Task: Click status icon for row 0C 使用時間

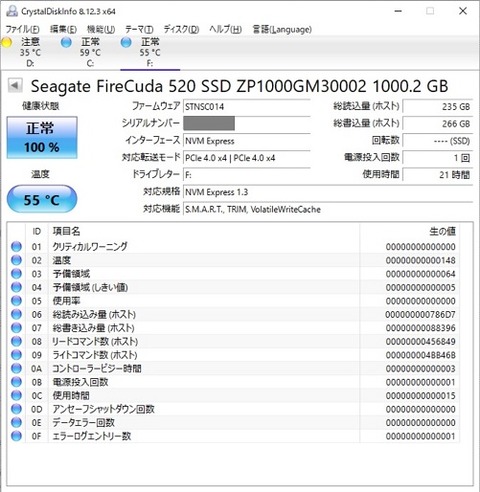Action: [16, 395]
